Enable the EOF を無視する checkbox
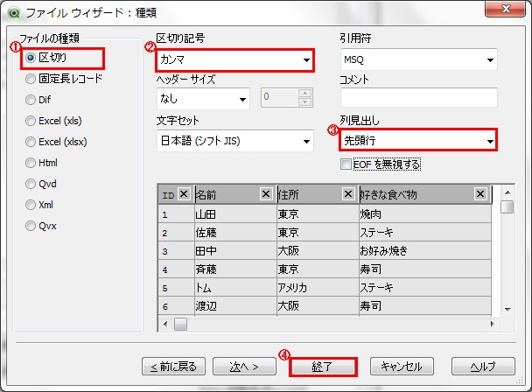The height and width of the screenshot is (392, 532). tap(346, 164)
